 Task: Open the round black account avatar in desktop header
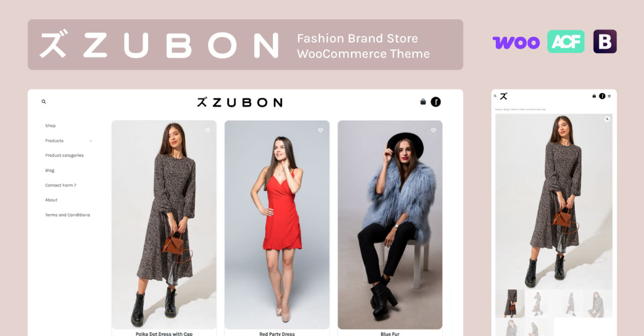coord(436,101)
